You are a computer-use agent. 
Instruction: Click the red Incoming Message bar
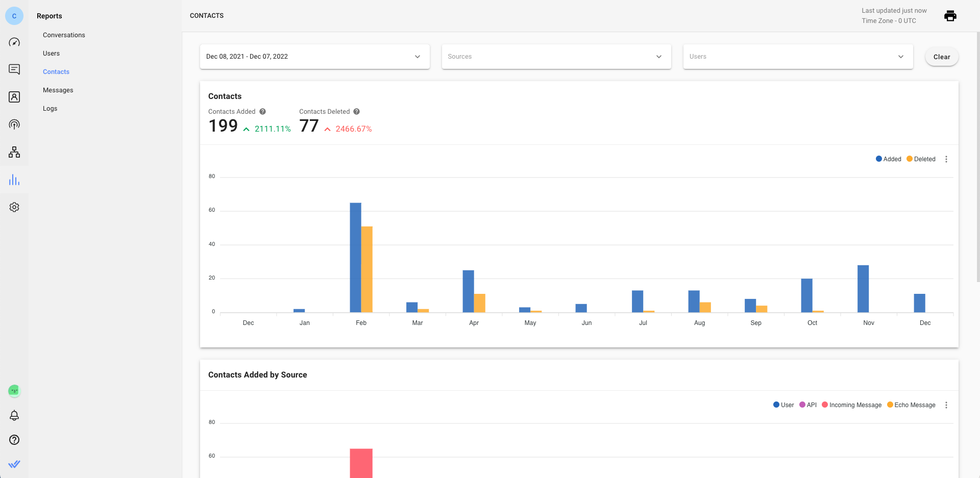(361, 463)
